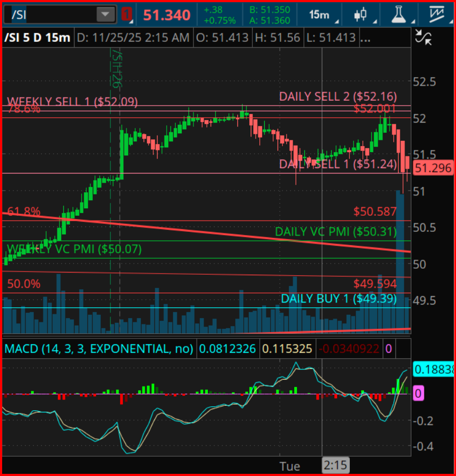This screenshot has width=456, height=476.
Task: Click the current price bubble showing 51.296
Action: point(433,168)
